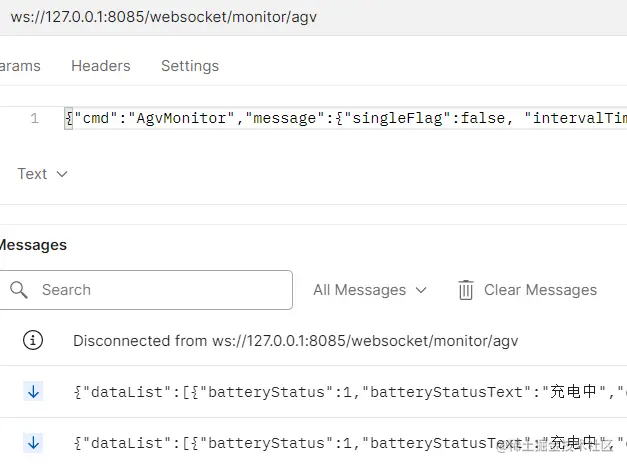
Task: Click the info icon beside Disconnected message
Action: pyautogui.click(x=33, y=341)
